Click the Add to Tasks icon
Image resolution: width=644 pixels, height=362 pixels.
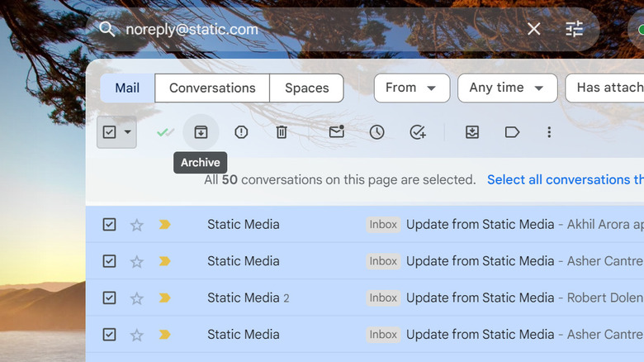tap(418, 132)
